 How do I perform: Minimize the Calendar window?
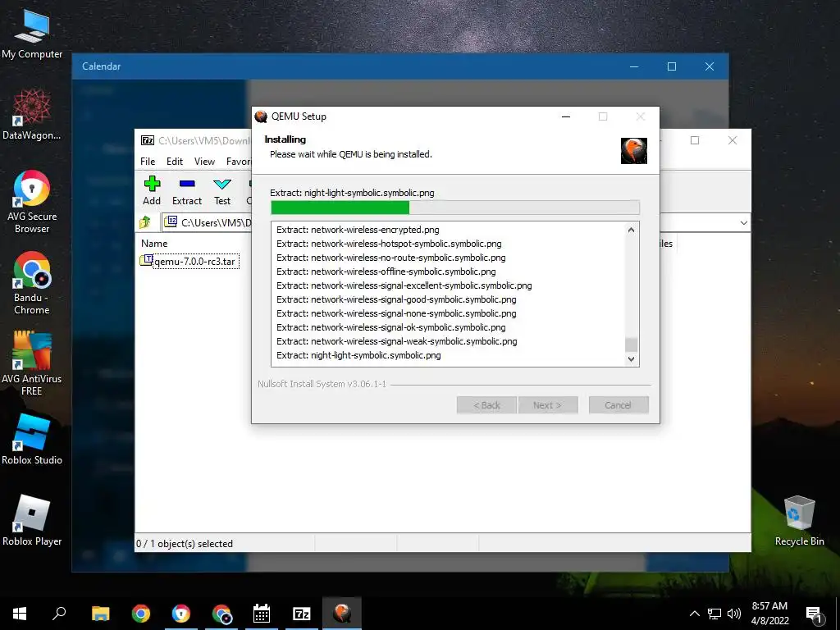pyautogui.click(x=634, y=66)
